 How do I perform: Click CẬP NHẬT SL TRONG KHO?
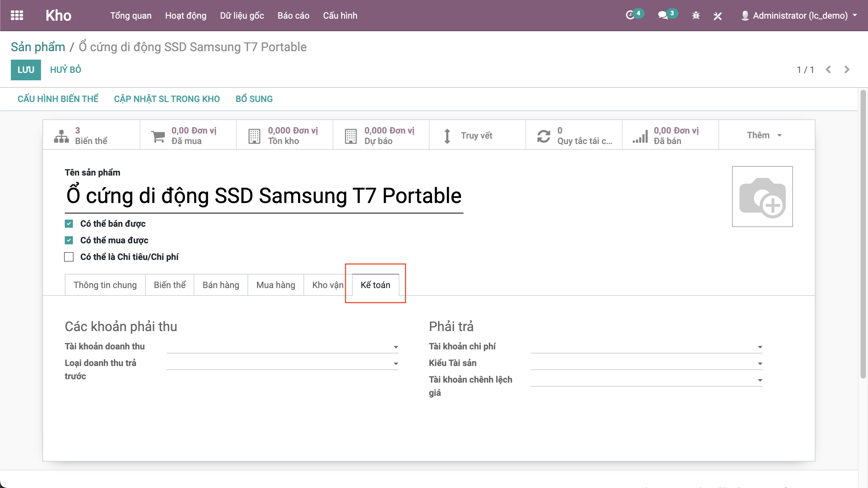pos(167,99)
